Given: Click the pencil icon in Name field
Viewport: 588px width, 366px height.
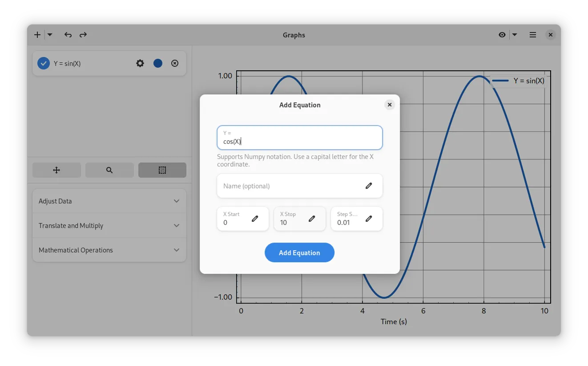Looking at the screenshot, I should point(369,186).
